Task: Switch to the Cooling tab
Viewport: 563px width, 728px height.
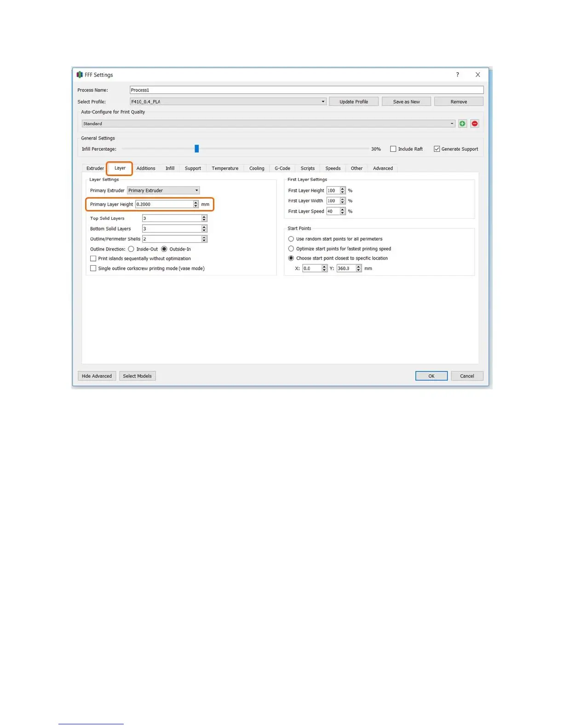Action: coord(257,168)
